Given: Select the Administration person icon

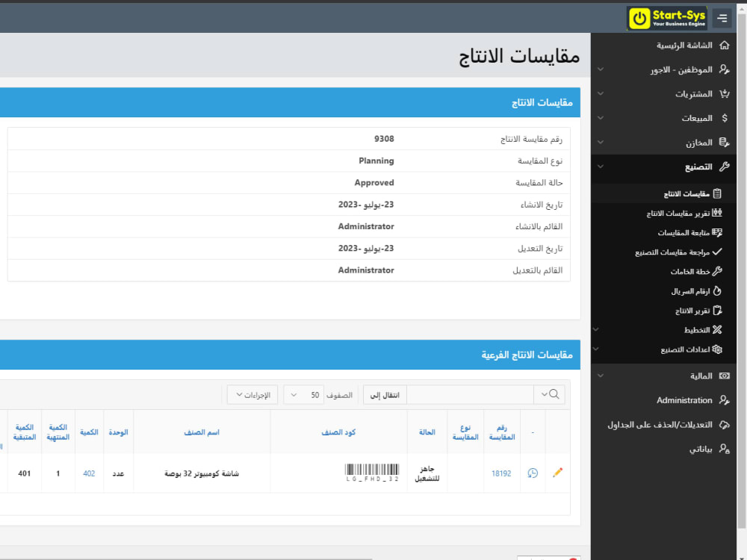Looking at the screenshot, I should [x=724, y=400].
